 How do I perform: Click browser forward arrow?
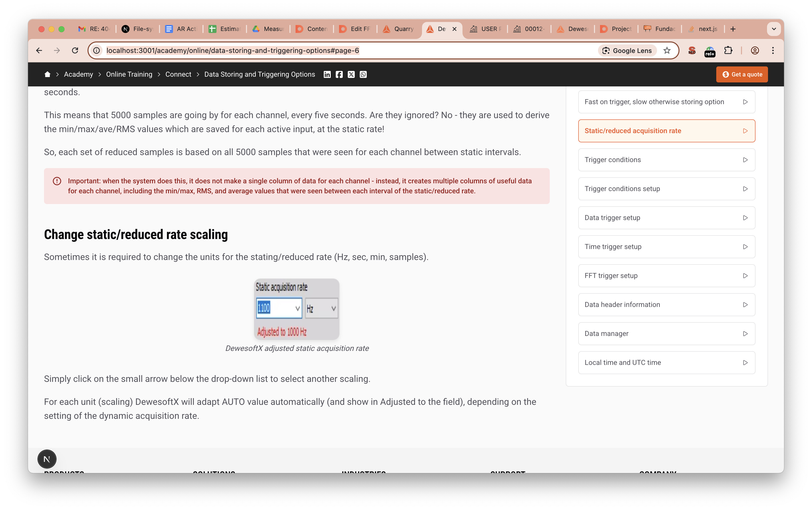[57, 50]
